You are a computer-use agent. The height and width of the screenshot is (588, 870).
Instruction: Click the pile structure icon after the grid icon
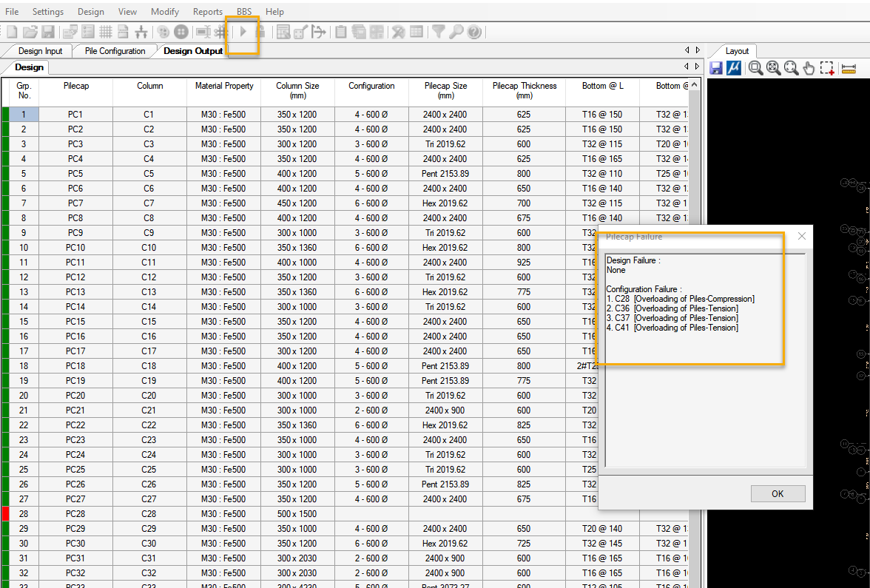tap(141, 32)
